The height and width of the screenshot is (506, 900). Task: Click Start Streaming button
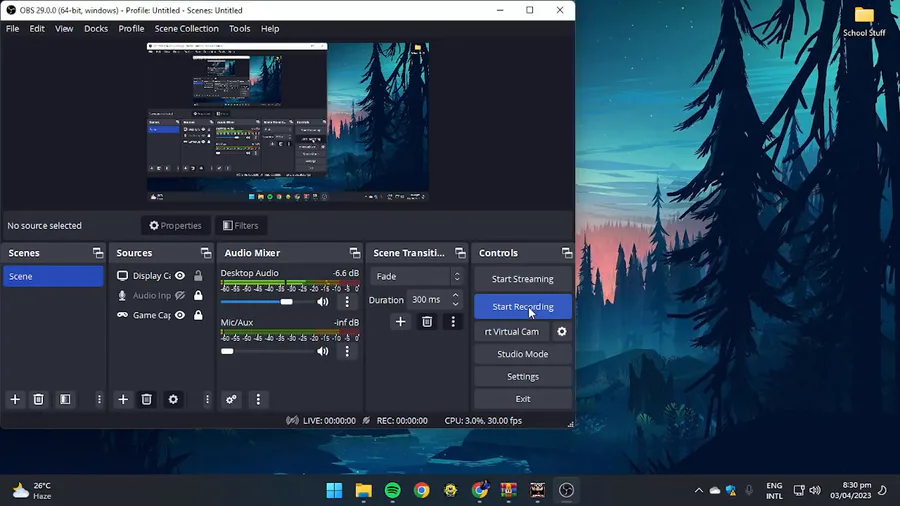(523, 279)
